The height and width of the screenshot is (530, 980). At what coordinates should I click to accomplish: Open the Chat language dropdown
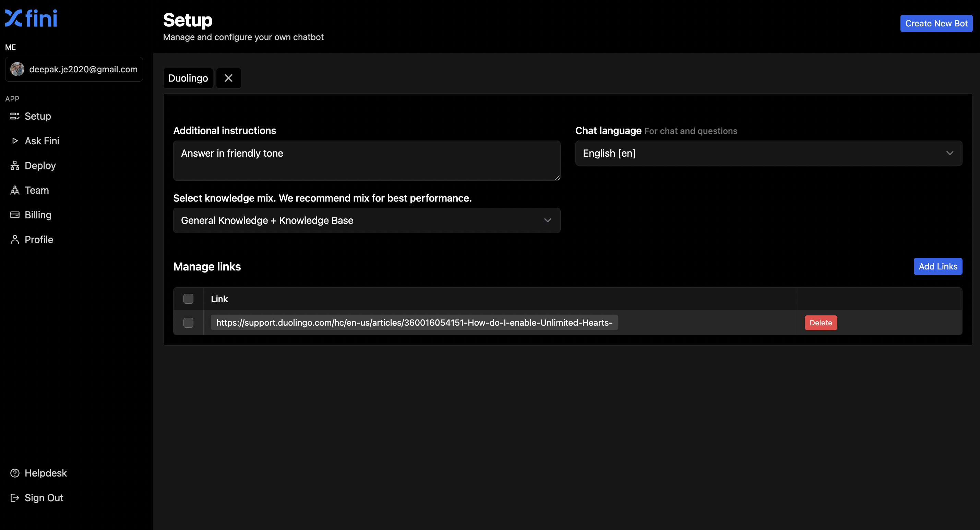[x=768, y=153]
